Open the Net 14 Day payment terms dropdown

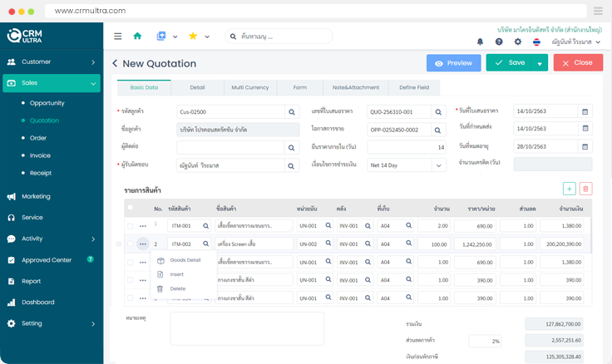pyautogui.click(x=439, y=165)
